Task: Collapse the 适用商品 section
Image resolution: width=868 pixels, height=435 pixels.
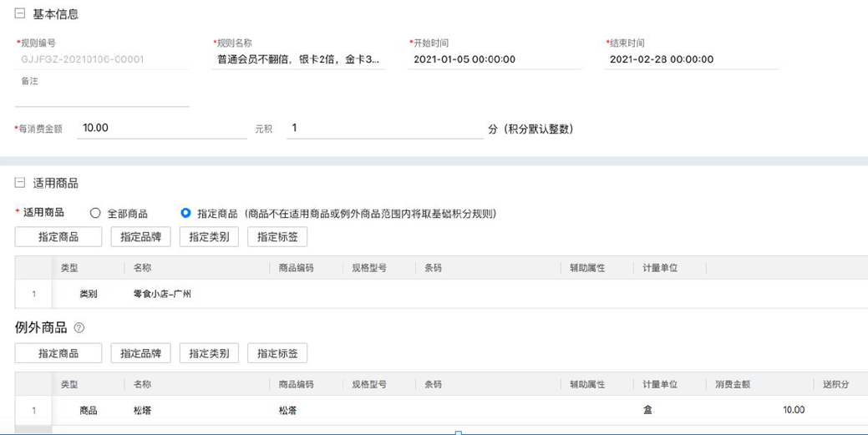Action: [20, 183]
